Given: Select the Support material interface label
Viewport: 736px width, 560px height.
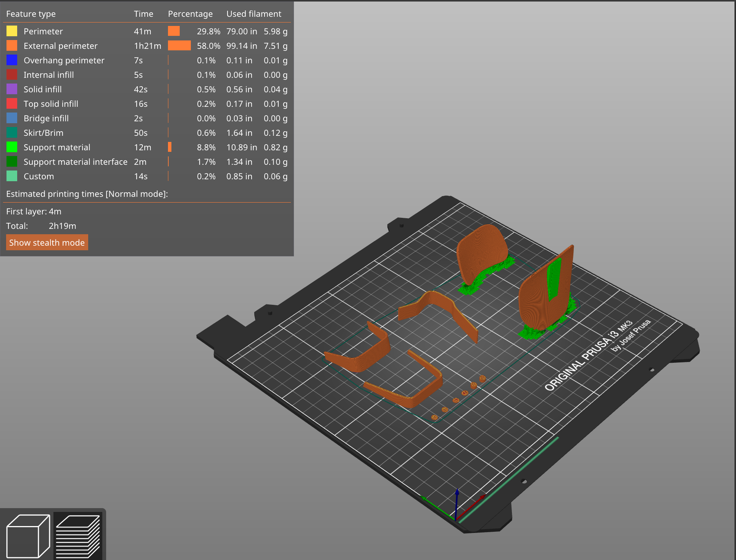Looking at the screenshot, I should 75,162.
